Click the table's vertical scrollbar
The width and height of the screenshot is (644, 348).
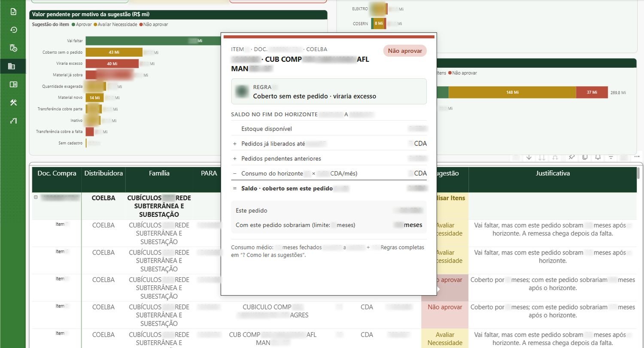[x=638, y=172]
